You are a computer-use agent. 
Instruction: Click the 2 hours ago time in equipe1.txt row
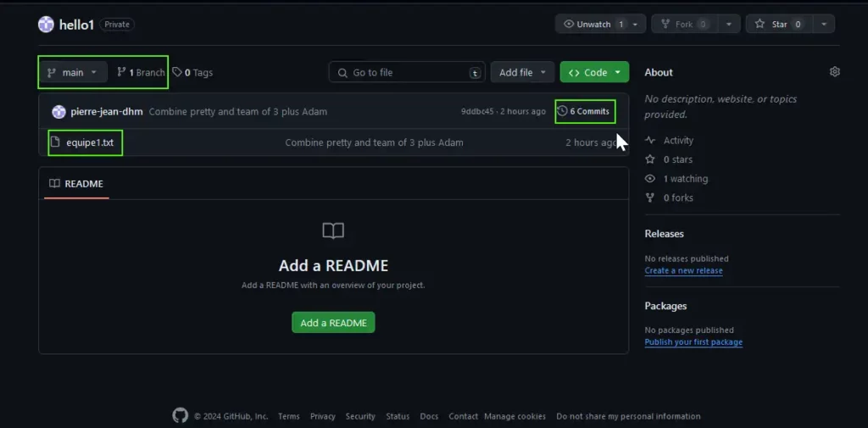[591, 143]
